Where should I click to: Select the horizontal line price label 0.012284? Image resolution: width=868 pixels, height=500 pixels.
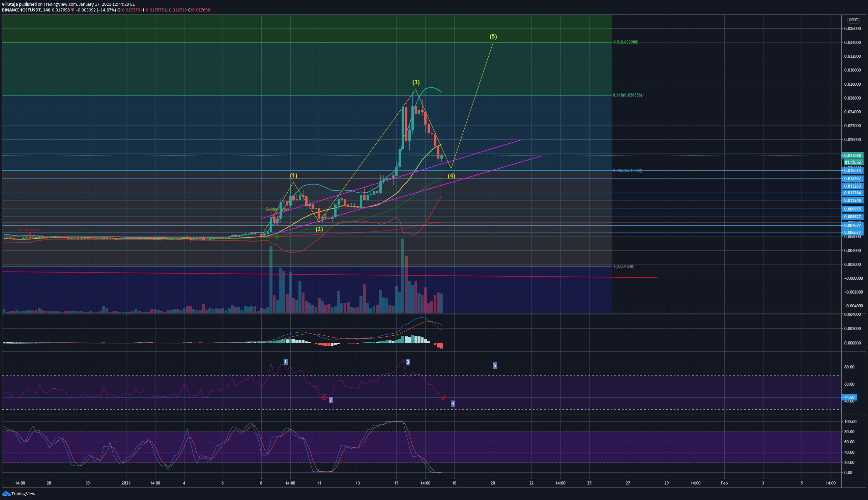tap(852, 193)
